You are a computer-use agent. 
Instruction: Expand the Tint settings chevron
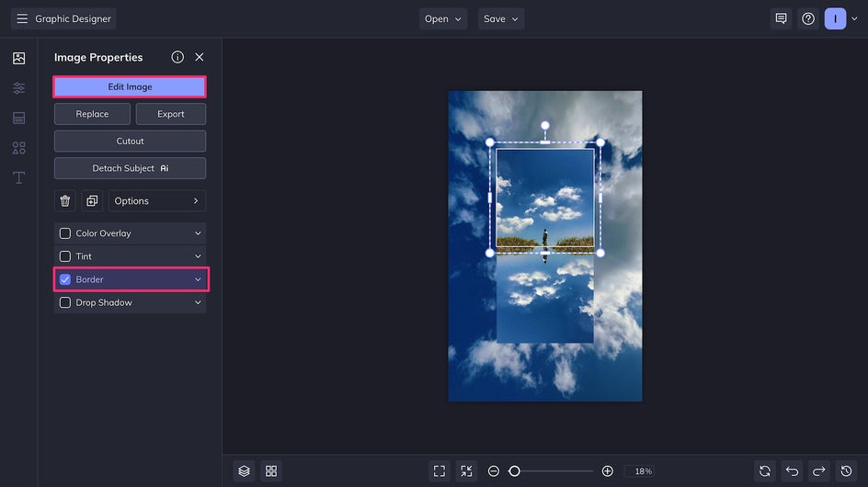click(x=198, y=256)
